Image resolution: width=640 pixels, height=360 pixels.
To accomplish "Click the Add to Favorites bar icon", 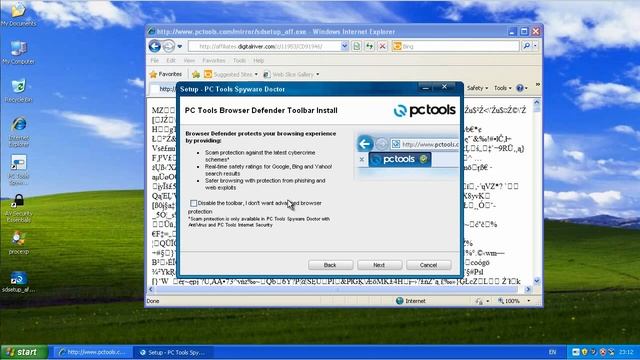I will coord(196,74).
